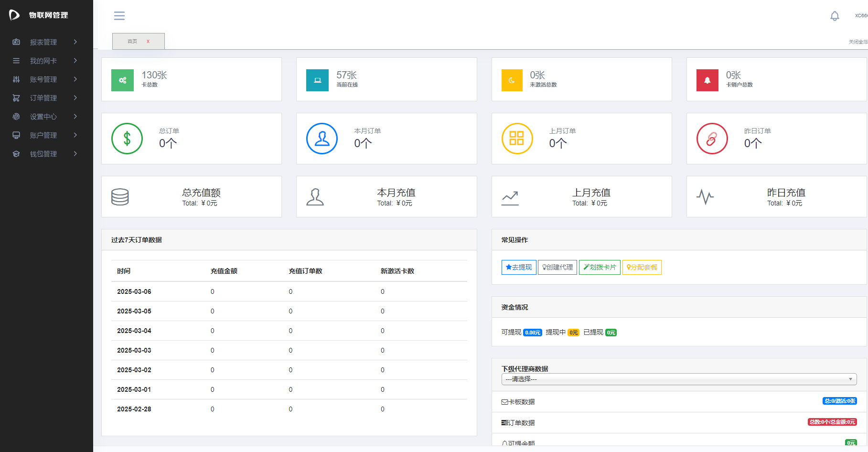Close the 首页 tab with the x
868x452 pixels.
pyautogui.click(x=148, y=42)
